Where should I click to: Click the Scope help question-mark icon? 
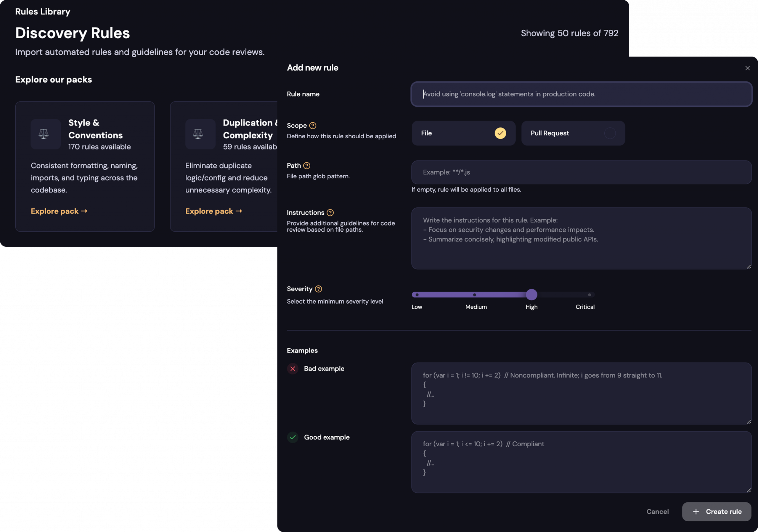click(313, 126)
